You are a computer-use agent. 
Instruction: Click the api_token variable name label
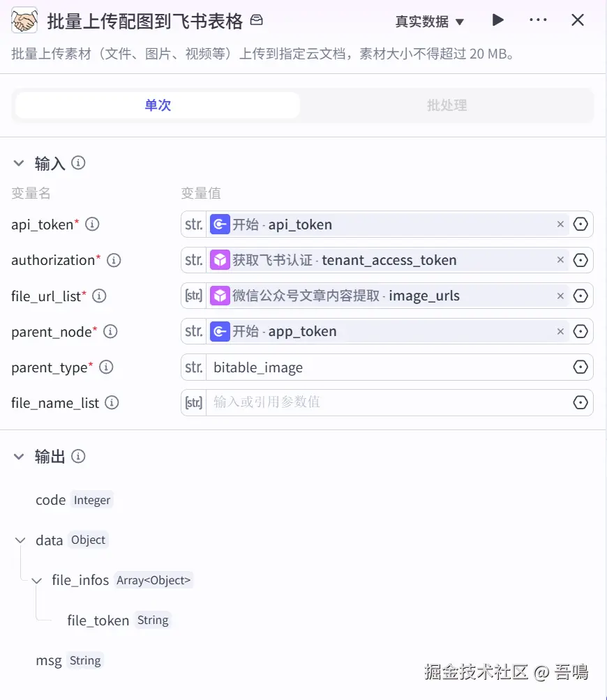(x=43, y=225)
